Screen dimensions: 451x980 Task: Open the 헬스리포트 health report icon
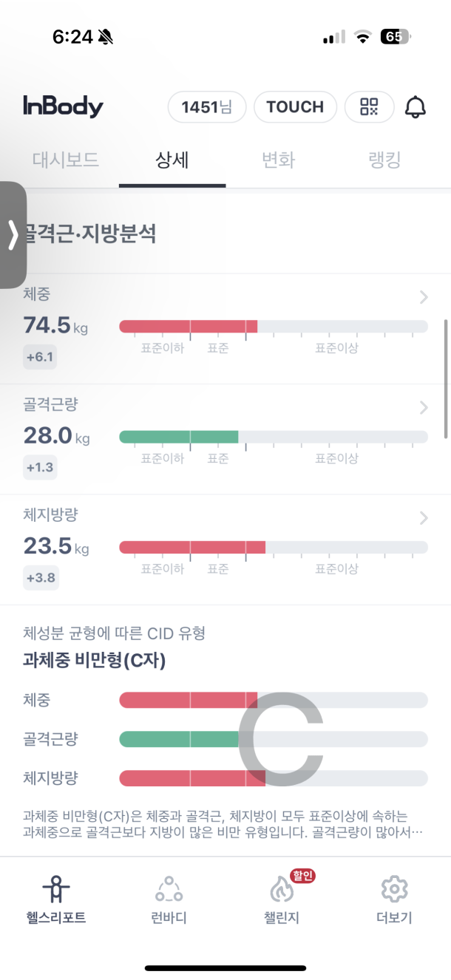pyautogui.click(x=56, y=889)
